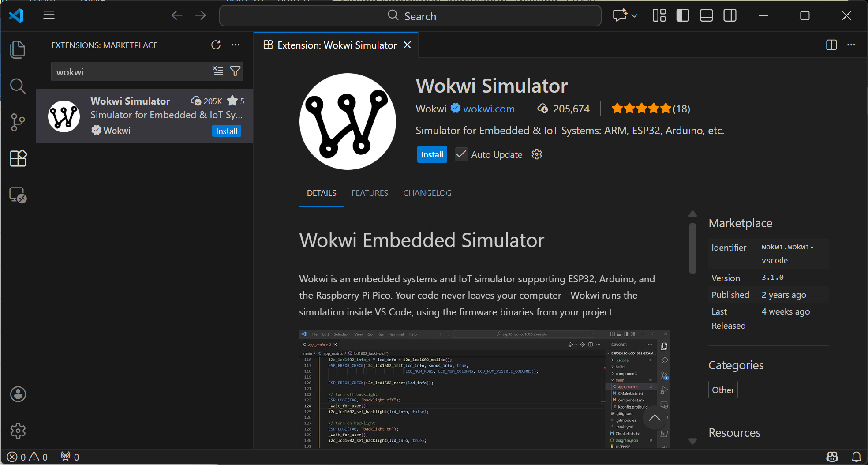Screen dimensions: 868x465
Task: Toggle the primary side bar visibility
Action: pos(683,16)
